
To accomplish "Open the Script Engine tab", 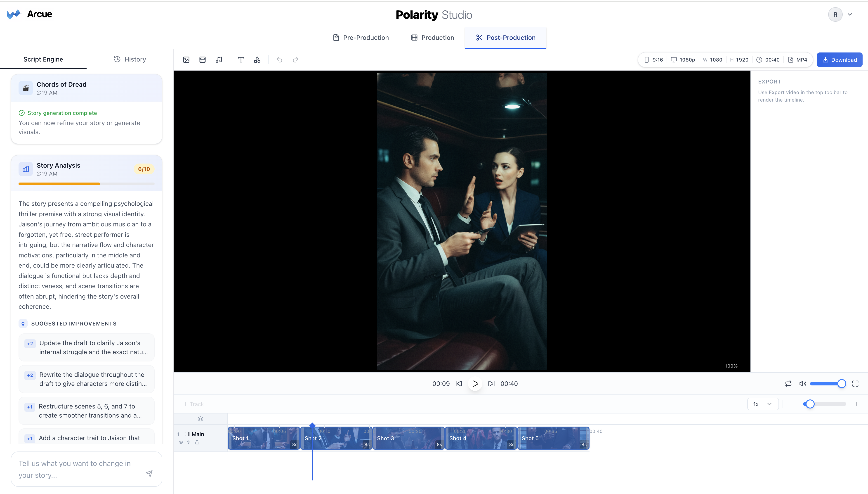I will [x=43, y=59].
